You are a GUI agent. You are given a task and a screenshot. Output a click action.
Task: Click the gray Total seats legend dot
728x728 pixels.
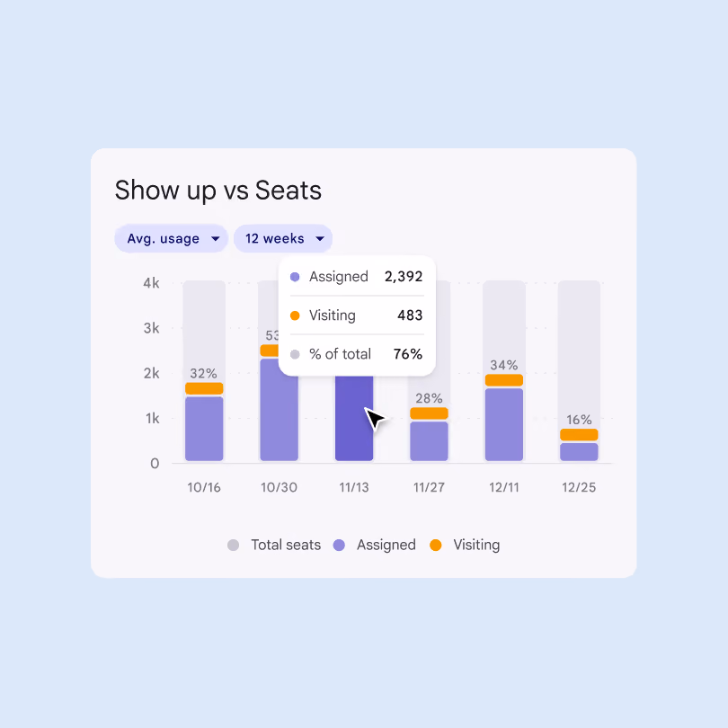coord(233,545)
